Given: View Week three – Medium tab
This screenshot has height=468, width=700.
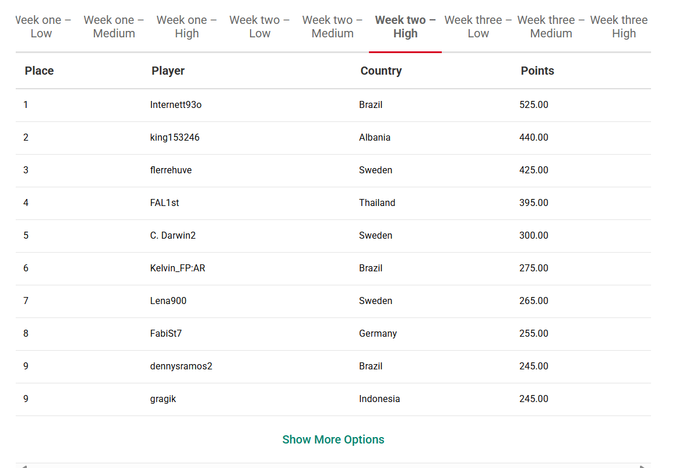Looking at the screenshot, I should (x=551, y=27).
